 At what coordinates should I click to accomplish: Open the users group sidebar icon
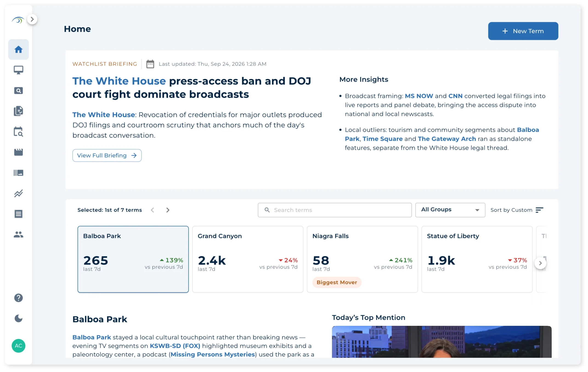(x=18, y=235)
